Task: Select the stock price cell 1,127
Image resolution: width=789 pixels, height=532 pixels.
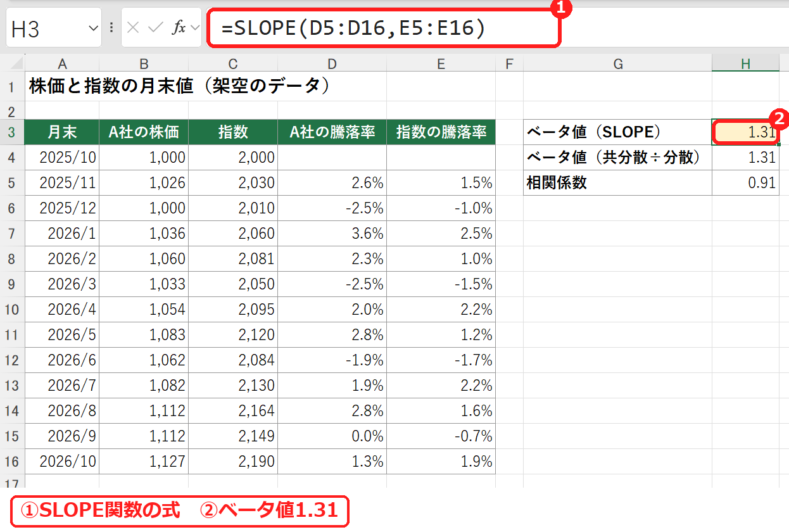Action: pos(144,461)
